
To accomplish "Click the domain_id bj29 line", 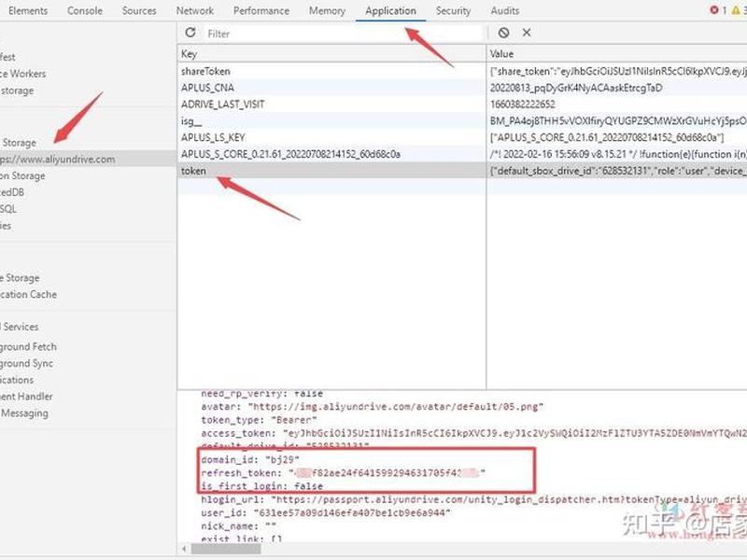I will 250,459.
